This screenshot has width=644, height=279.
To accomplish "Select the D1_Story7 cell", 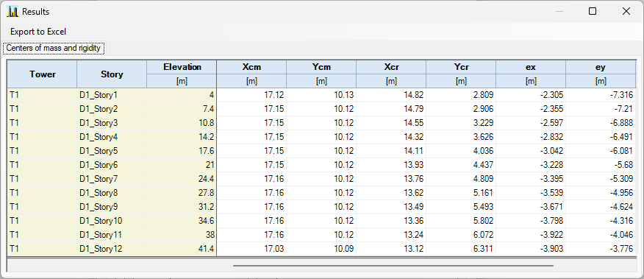I will (112, 179).
